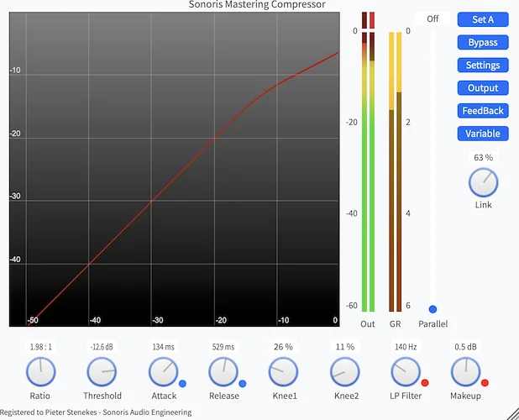The height and width of the screenshot is (420, 519).
Task: Click the Threshold value -12.6 dB
Action: click(102, 347)
